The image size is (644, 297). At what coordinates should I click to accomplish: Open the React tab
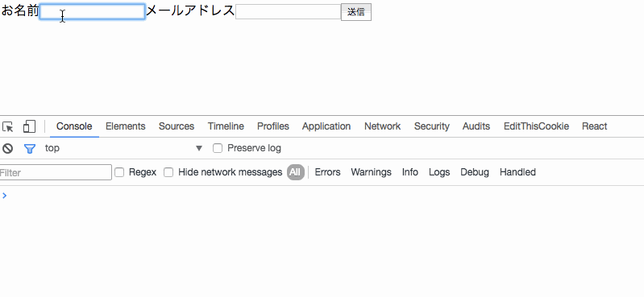click(594, 126)
